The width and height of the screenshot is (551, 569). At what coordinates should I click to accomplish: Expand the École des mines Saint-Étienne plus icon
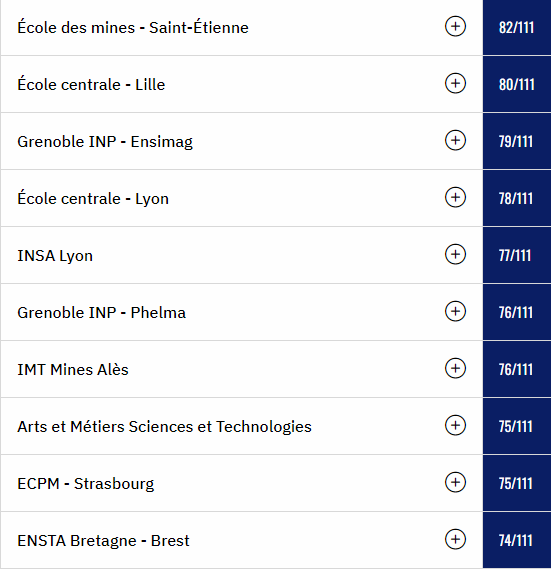coord(455,26)
